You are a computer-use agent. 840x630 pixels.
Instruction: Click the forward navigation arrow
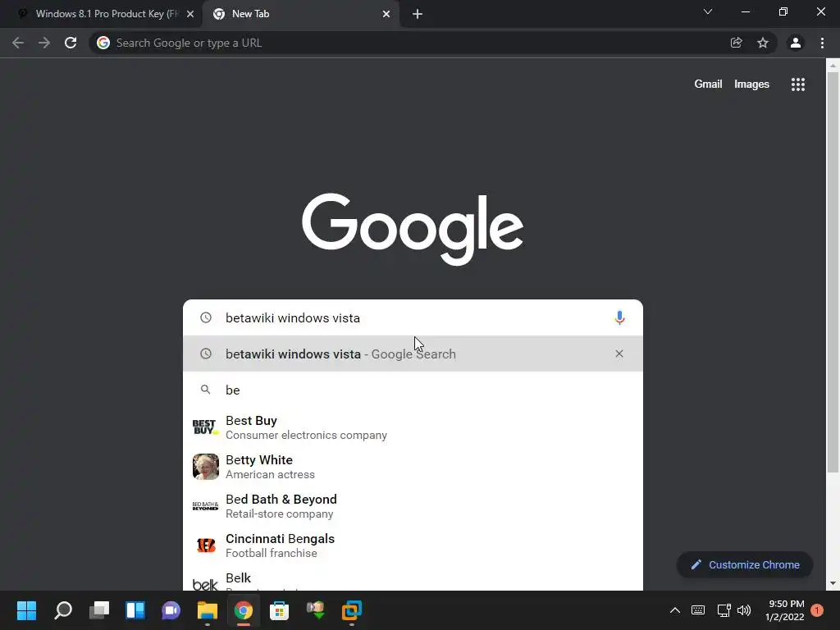[44, 43]
